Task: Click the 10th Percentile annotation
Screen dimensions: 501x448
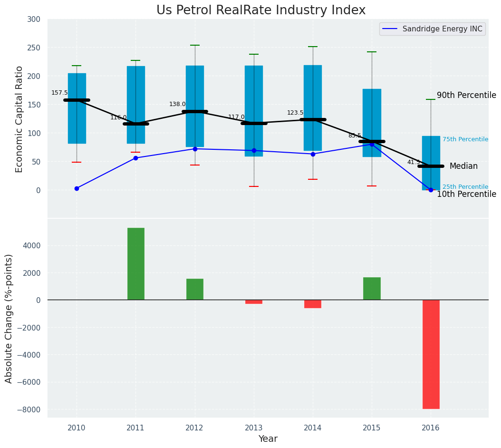Action: [x=466, y=195]
